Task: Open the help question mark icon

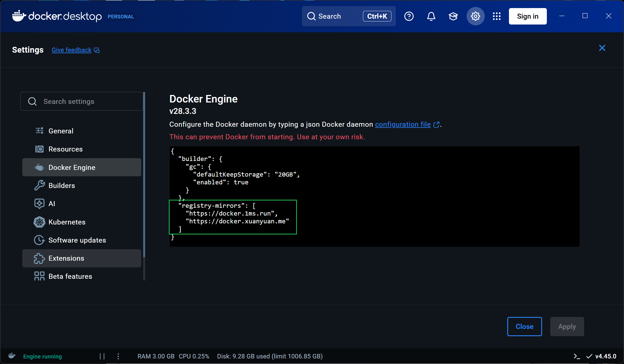Action: coord(409,16)
